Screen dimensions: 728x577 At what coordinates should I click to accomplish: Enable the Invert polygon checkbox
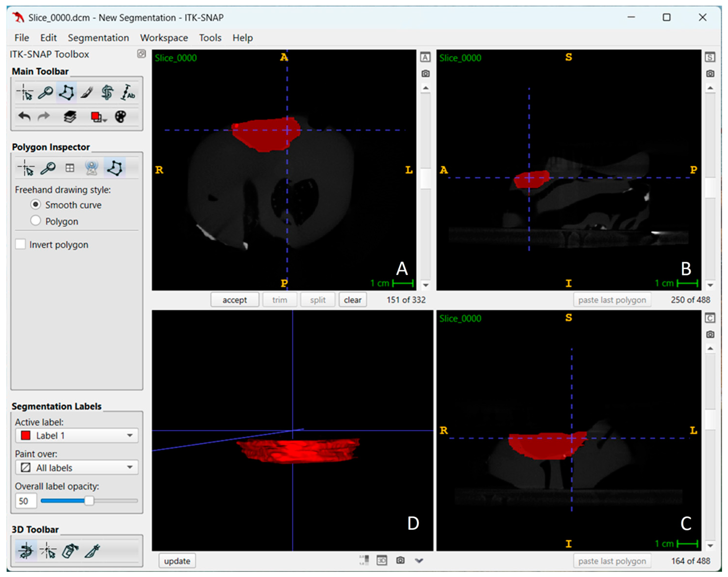21,244
